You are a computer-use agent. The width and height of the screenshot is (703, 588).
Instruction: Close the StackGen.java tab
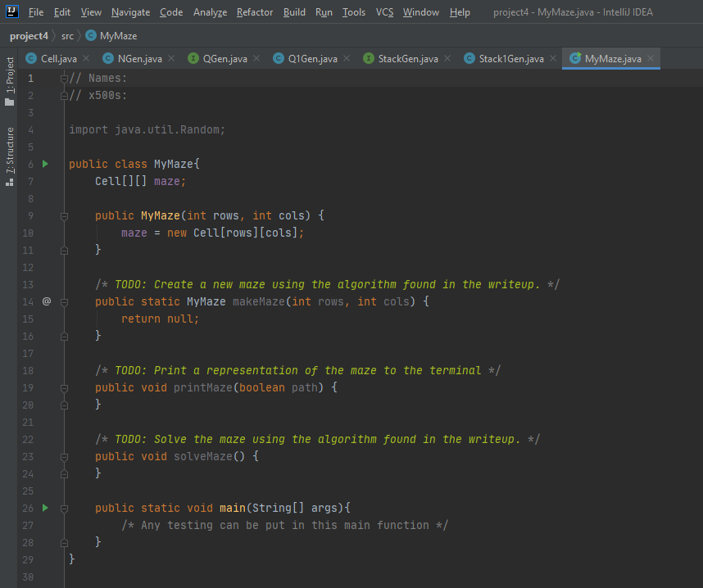447,58
